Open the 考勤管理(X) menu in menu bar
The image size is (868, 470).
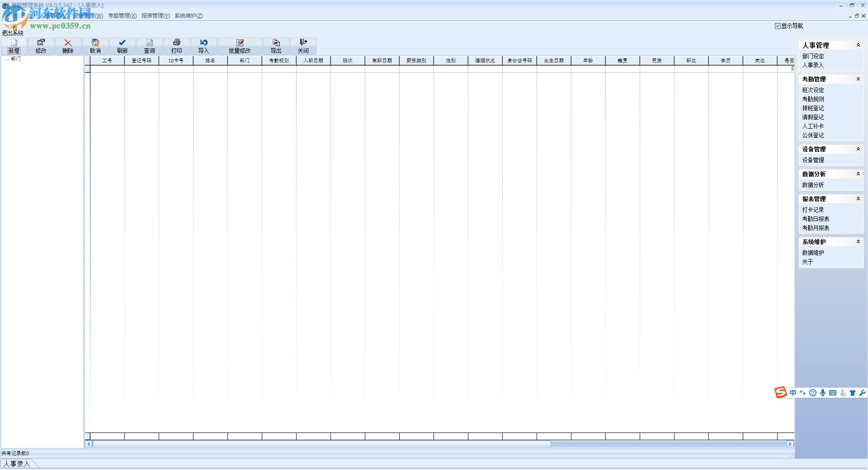point(122,16)
